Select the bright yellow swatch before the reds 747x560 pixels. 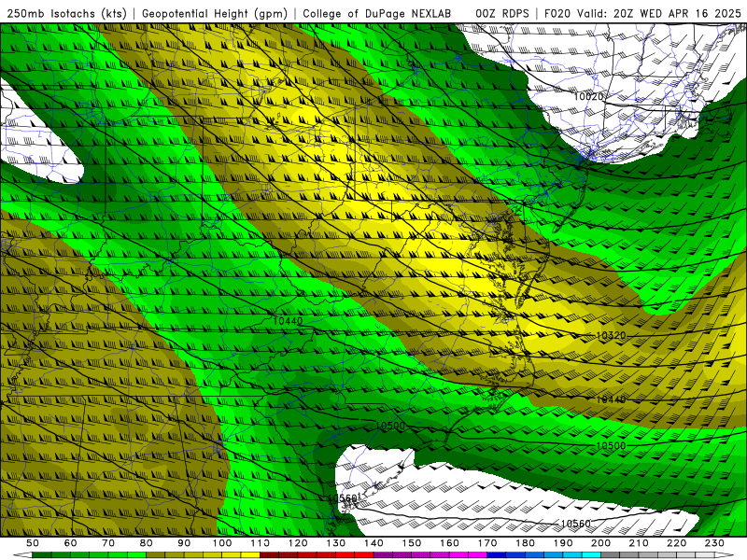[250, 555]
